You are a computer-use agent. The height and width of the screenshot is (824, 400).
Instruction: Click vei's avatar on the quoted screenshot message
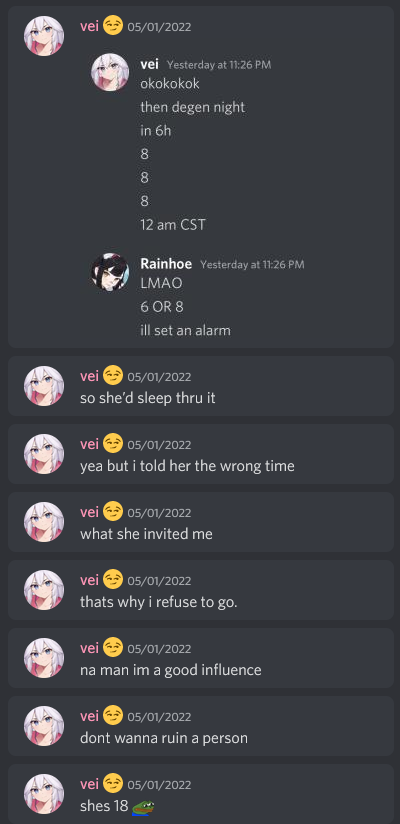(x=44, y=35)
